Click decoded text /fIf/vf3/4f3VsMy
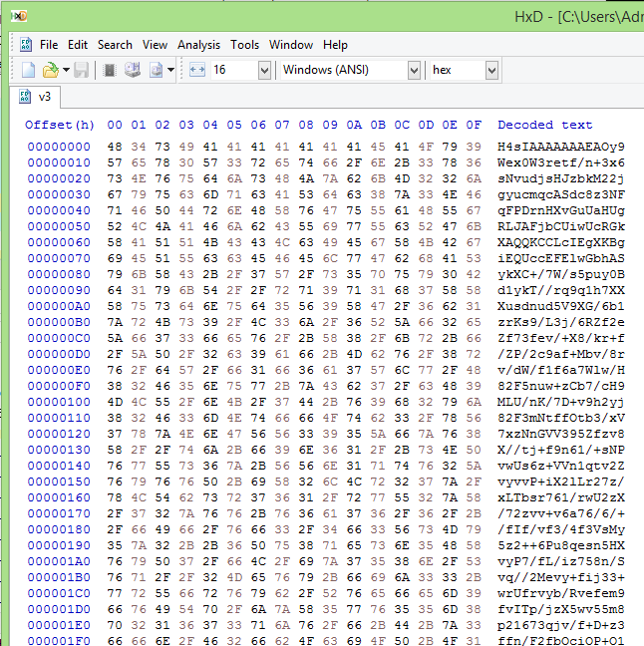The width and height of the screenshot is (644, 646). click(x=561, y=529)
